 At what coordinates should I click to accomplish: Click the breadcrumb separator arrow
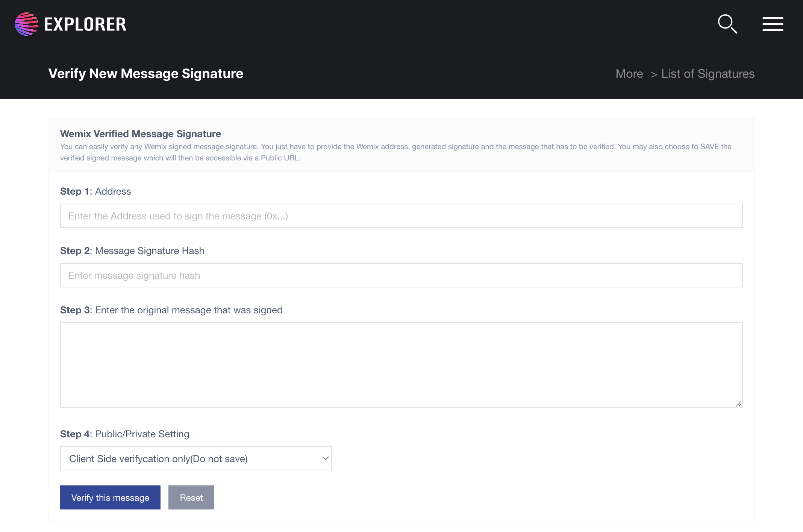click(653, 74)
